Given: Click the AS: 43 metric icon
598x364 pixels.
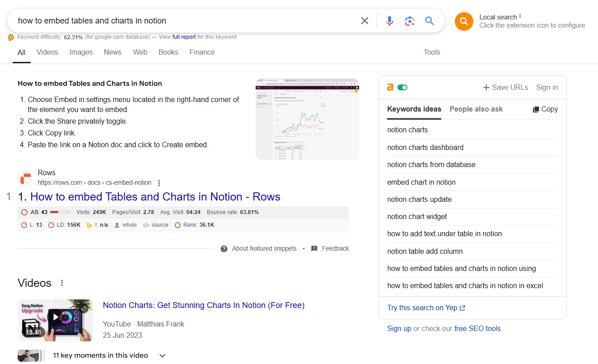Looking at the screenshot, I should (x=24, y=212).
